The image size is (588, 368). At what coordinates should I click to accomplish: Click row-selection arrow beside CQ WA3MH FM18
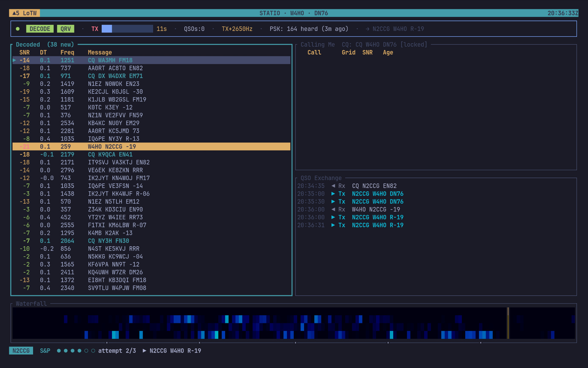click(14, 60)
